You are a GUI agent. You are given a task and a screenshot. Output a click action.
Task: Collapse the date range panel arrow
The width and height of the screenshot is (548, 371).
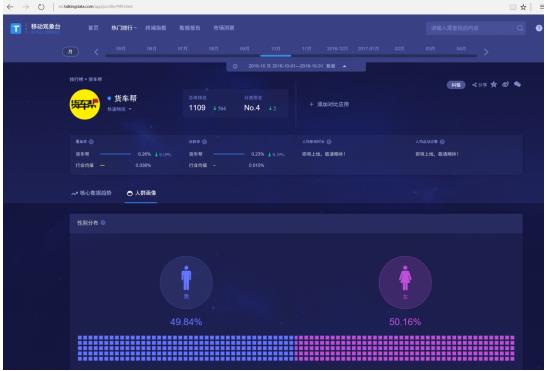[x=345, y=66]
